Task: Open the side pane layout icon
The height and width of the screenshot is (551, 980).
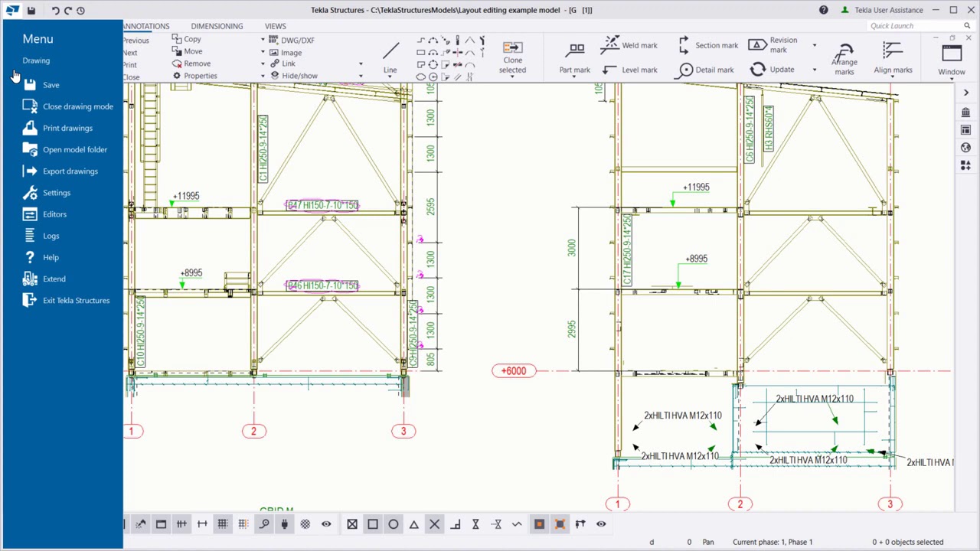Action: (966, 130)
